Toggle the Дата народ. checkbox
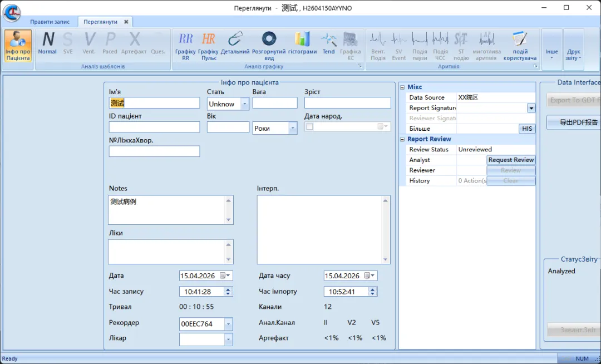 pos(310,126)
